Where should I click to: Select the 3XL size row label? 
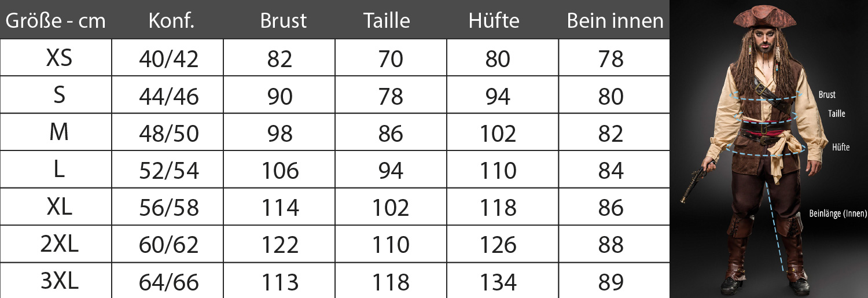[x=58, y=281]
